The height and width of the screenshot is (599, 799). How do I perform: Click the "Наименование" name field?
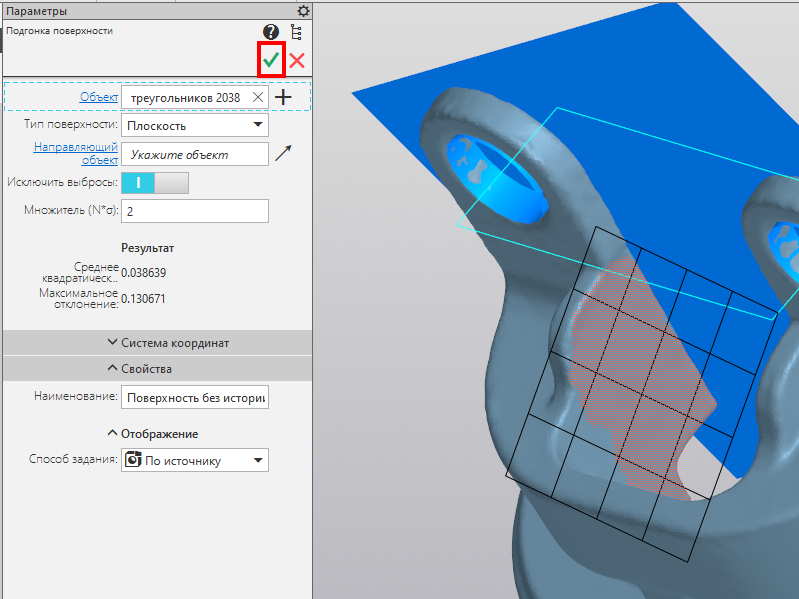click(195, 397)
